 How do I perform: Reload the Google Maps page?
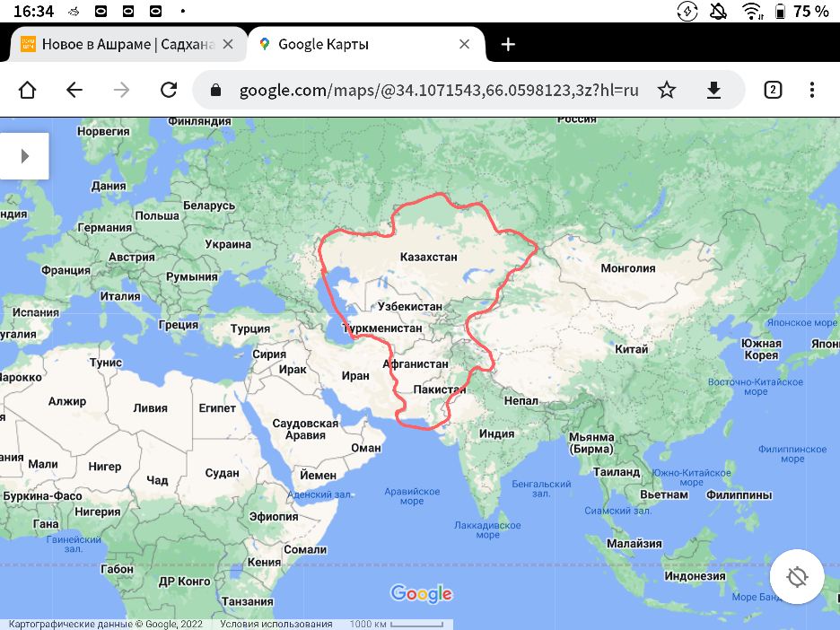(x=168, y=90)
